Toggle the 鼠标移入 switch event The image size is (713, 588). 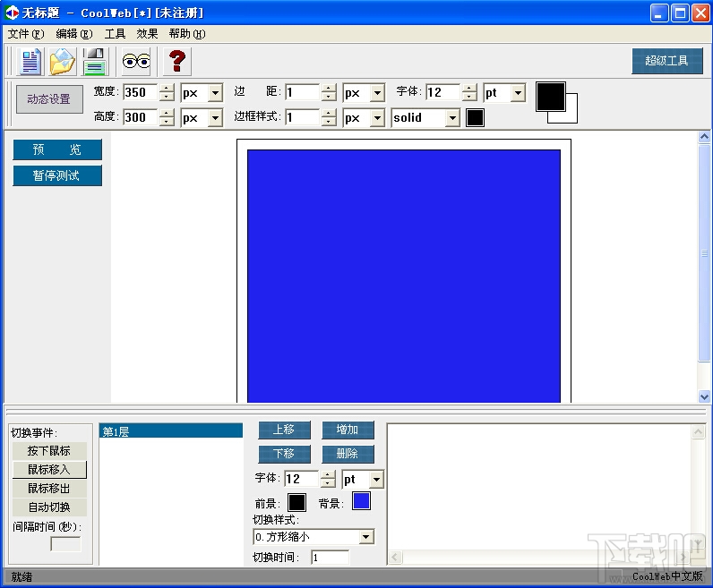(49, 469)
